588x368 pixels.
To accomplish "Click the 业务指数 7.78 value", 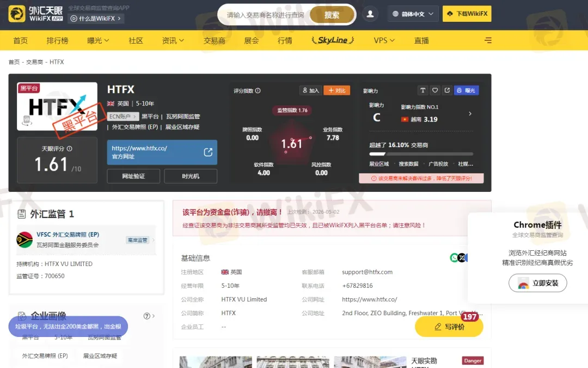I will coord(333,138).
